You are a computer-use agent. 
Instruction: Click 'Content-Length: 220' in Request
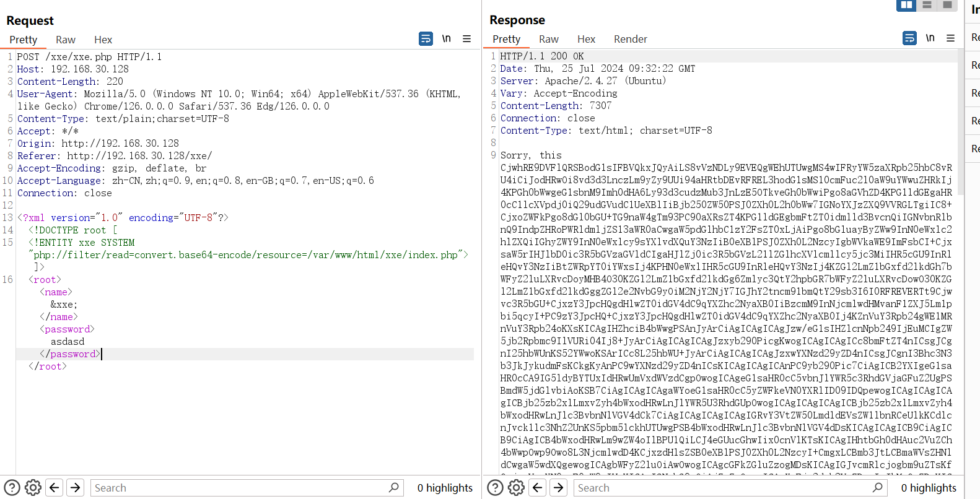[70, 82]
